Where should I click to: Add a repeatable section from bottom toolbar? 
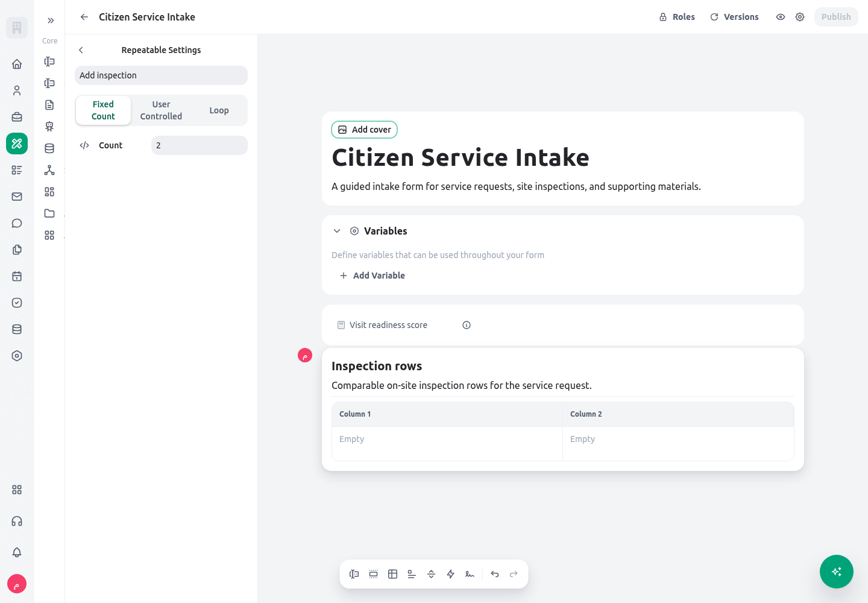point(374,574)
